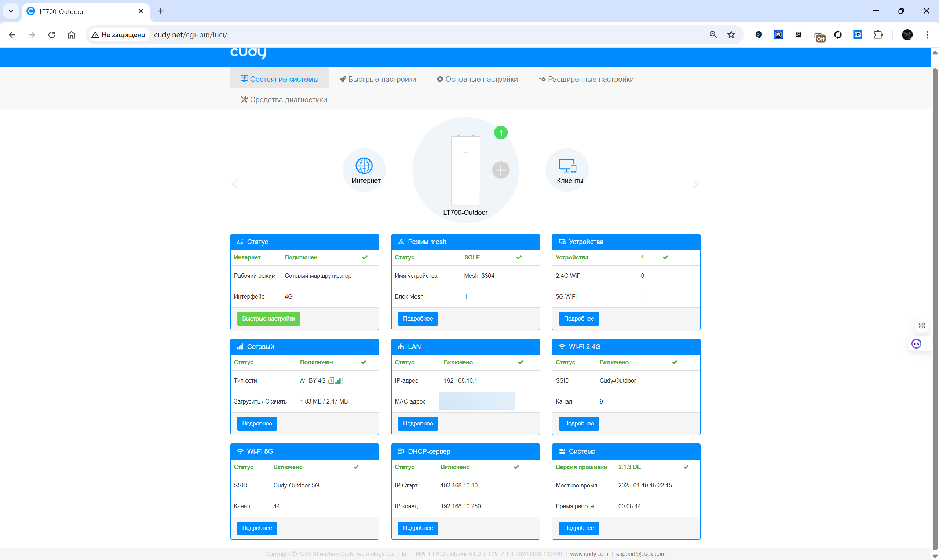Image resolution: width=939 pixels, height=560 pixels.
Task: Reload the page with refresh icon
Action: tap(52, 35)
